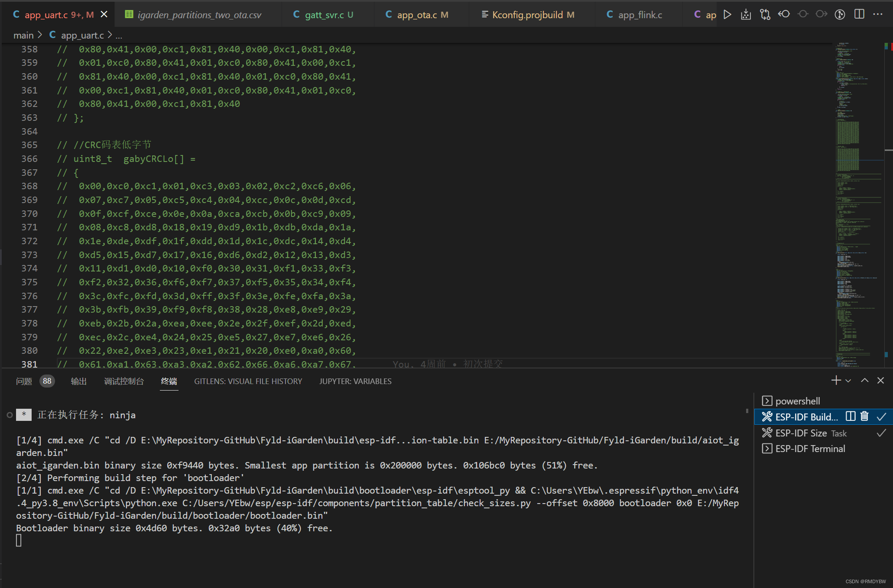Open the 调试控制台 debug console tab

124,381
